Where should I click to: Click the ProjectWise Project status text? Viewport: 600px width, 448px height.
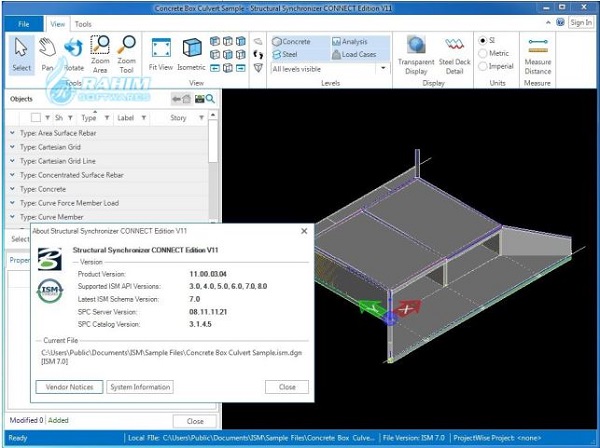pyautogui.click(x=497, y=438)
